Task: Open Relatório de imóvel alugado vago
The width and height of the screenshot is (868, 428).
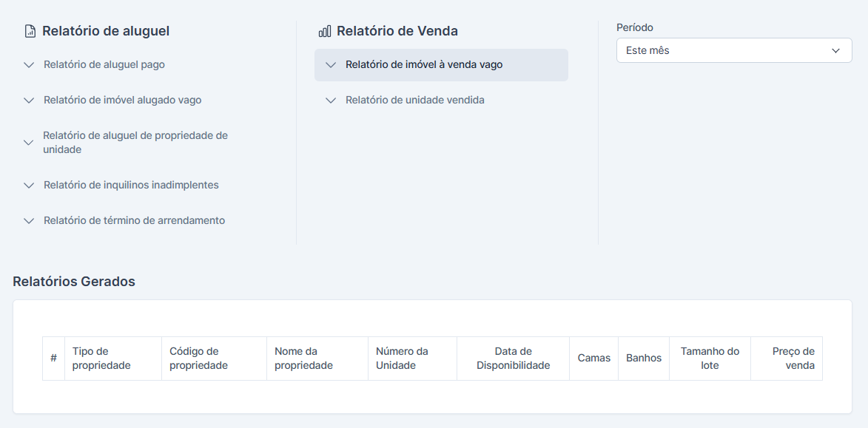Action: pyautogui.click(x=122, y=101)
